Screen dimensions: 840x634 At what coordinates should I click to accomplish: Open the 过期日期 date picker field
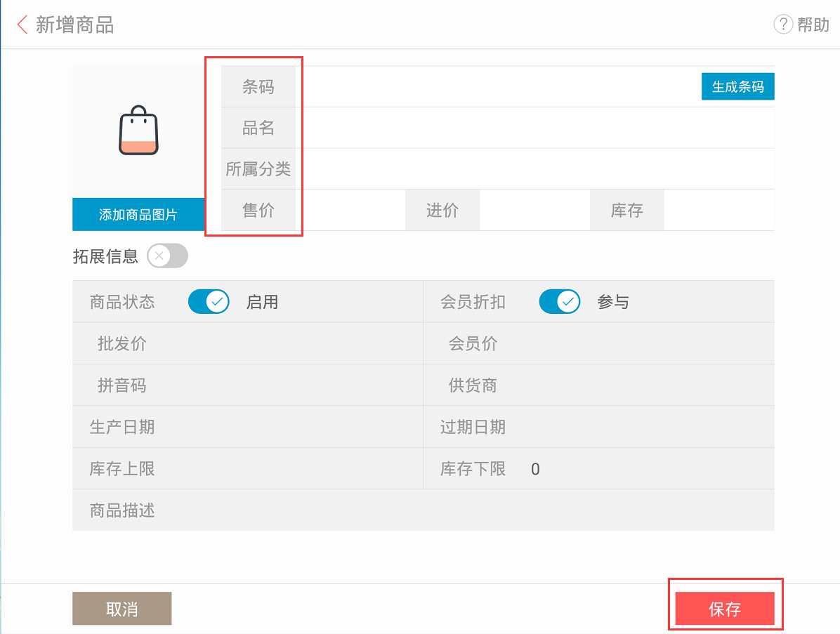point(632,427)
